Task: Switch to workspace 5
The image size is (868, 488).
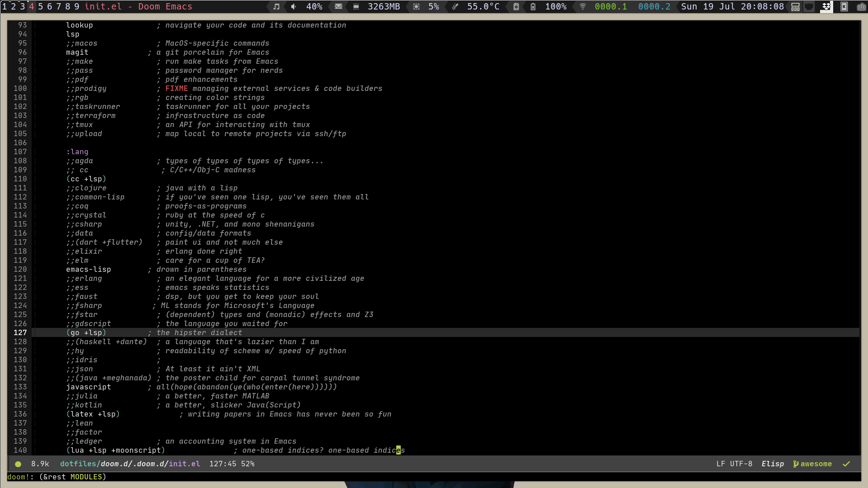Action: coord(40,7)
